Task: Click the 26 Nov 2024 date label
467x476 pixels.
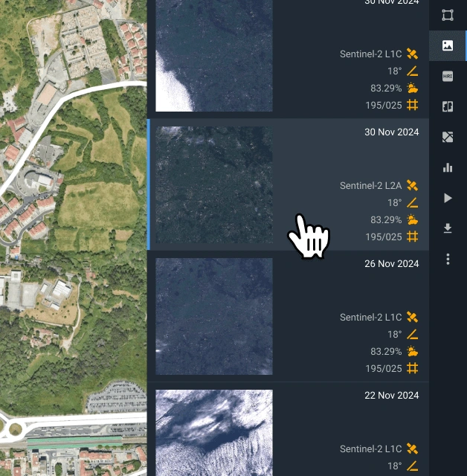Action: 391,264
